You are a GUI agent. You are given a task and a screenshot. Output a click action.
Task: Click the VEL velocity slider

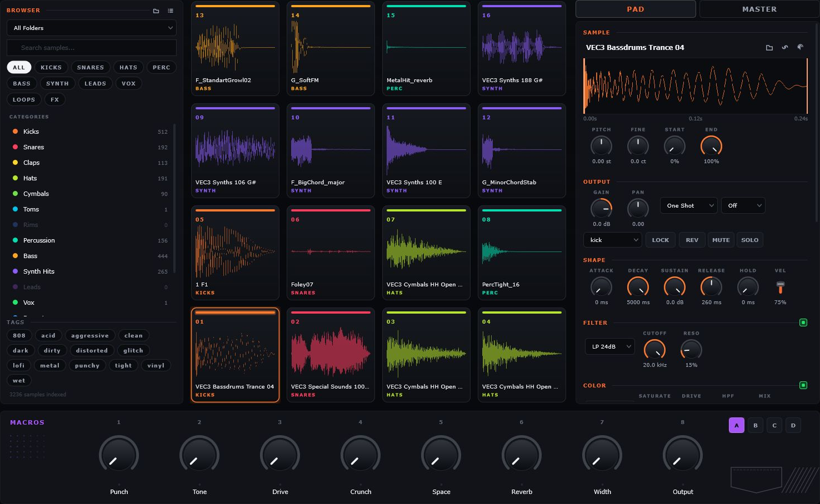(x=780, y=287)
